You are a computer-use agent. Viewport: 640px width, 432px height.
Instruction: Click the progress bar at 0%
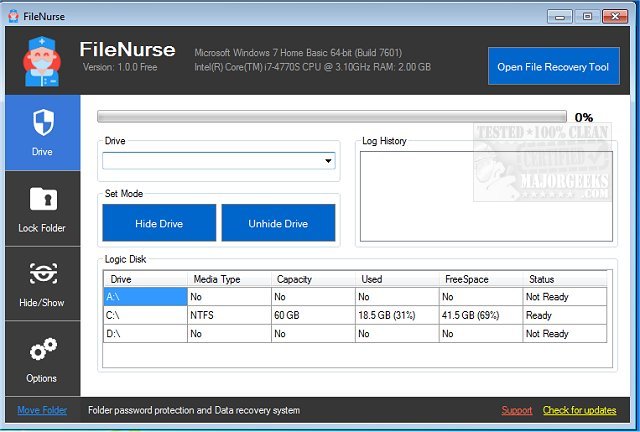[x=332, y=116]
